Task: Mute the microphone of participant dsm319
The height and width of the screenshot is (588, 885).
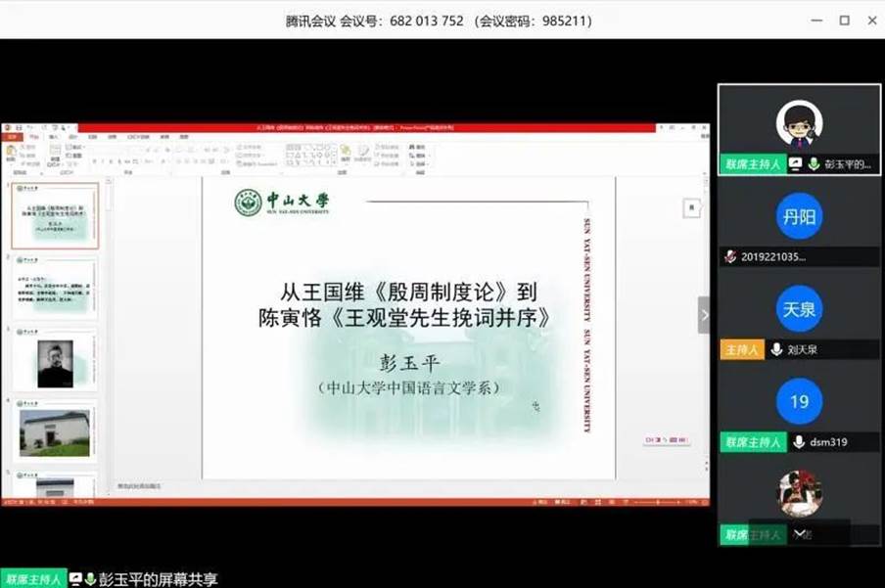Action: pos(800,442)
